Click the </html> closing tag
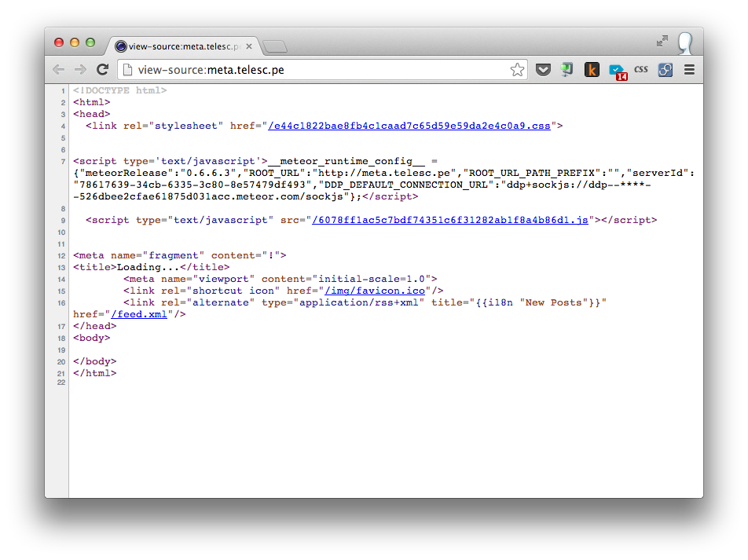Image resolution: width=748 pixels, height=560 pixels. coord(94,373)
